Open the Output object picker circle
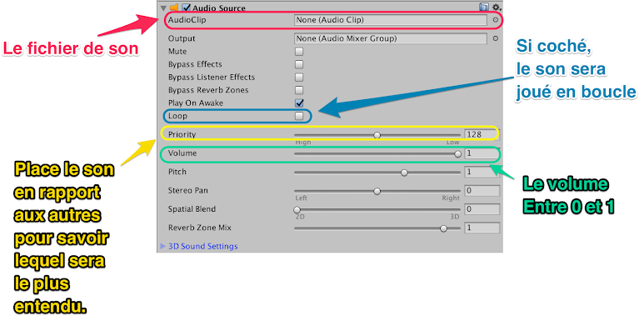644x321 pixels. pos(496,38)
